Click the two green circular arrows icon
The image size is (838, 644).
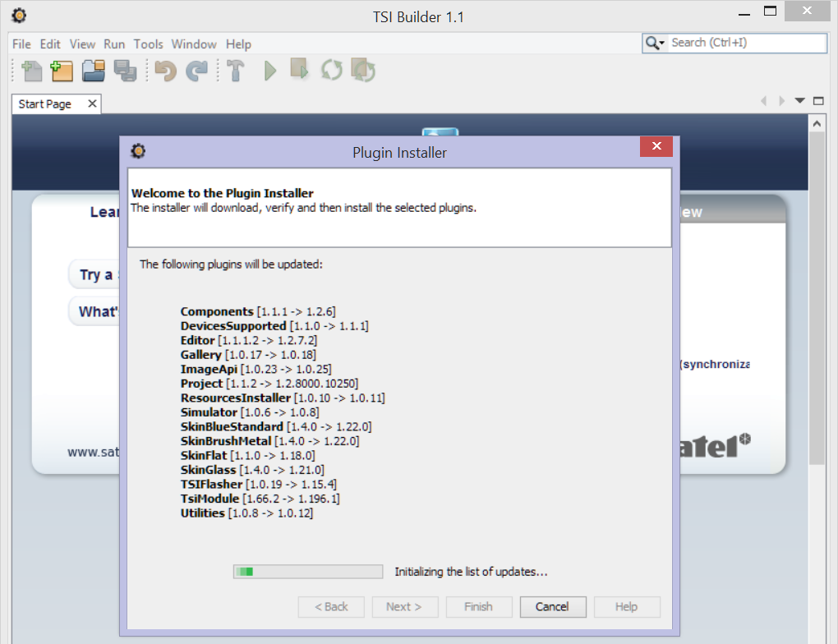[x=331, y=70]
